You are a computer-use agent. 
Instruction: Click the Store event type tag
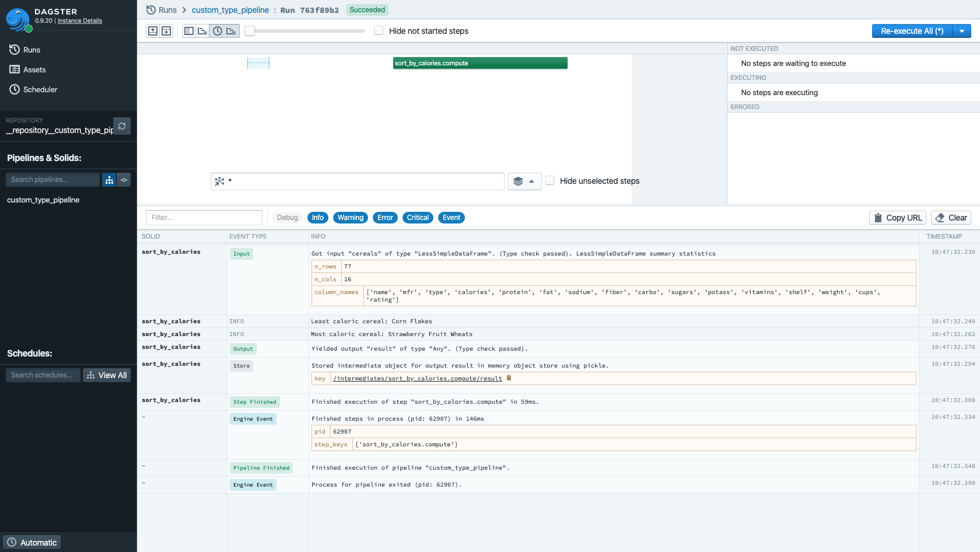click(x=242, y=366)
